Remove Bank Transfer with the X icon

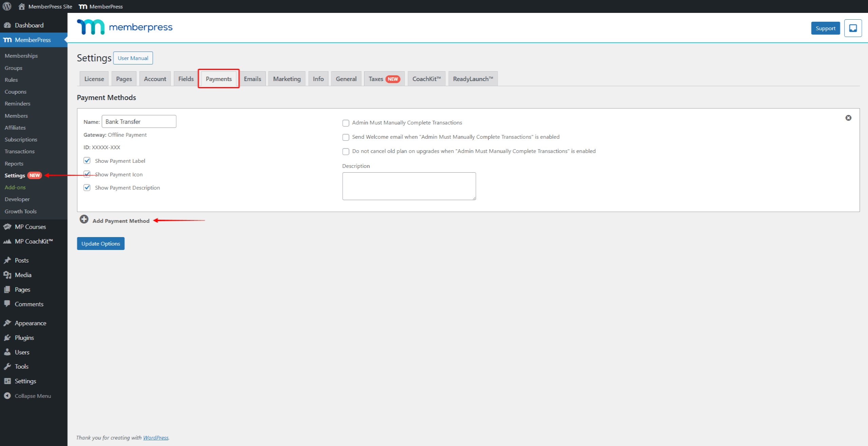click(848, 118)
